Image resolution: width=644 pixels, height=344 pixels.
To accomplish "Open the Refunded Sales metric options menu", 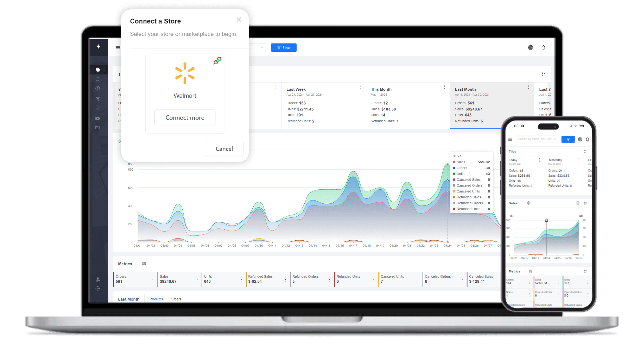I will (x=285, y=280).
